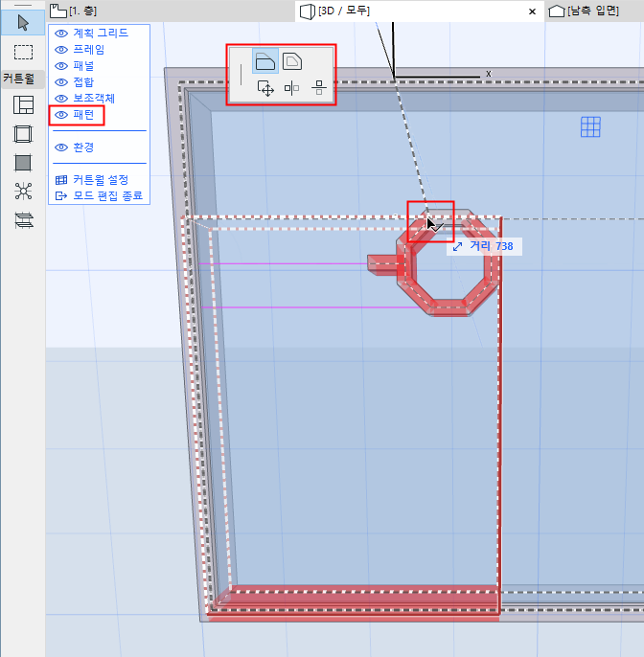Click the mirror icon in pet palette
Screen dimensions: 644x657
point(292,89)
